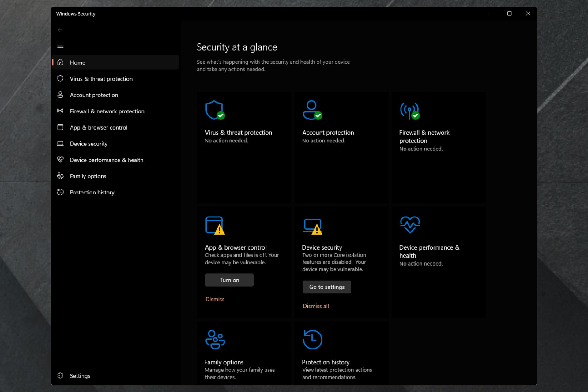The height and width of the screenshot is (392, 588).
Task: Click the Firewall & network protection tile title
Action: (x=424, y=137)
